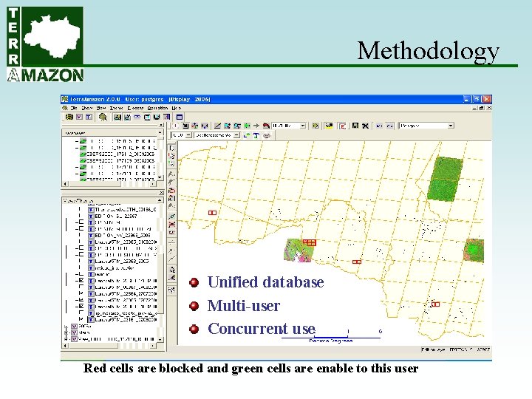Open the Polygons dropdown at the toolbar's right end
532x399 pixels.
coord(450,126)
